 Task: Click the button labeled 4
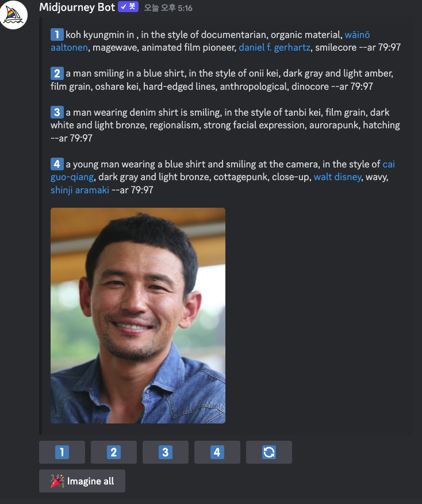(217, 452)
